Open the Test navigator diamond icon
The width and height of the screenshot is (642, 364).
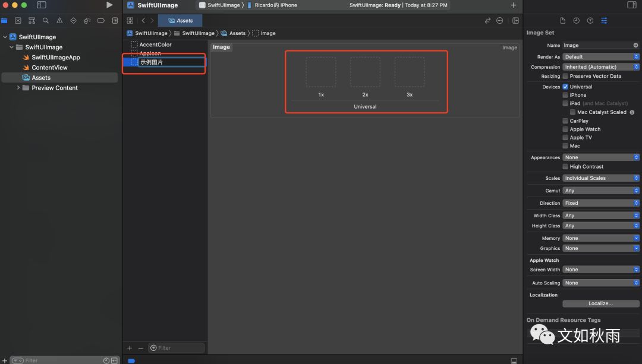click(73, 20)
